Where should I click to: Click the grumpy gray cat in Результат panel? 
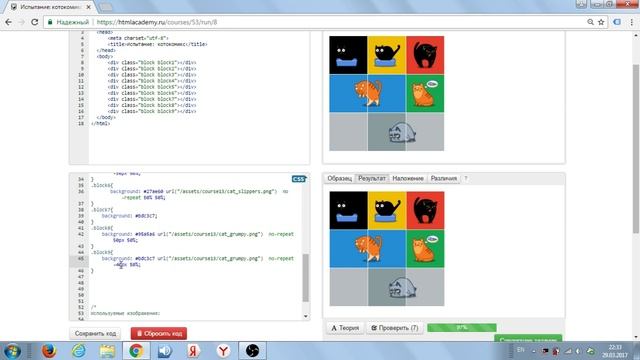click(402, 288)
